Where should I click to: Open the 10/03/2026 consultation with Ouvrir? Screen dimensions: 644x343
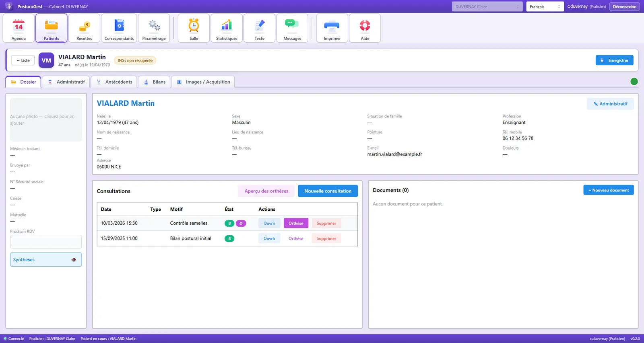(x=269, y=223)
